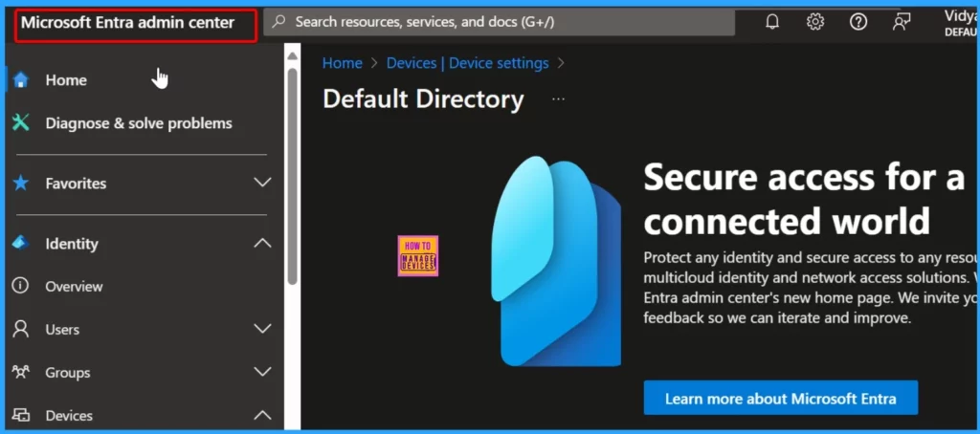The image size is (980, 434).
Task: Expand the Groups section chevron
Action: click(x=262, y=372)
